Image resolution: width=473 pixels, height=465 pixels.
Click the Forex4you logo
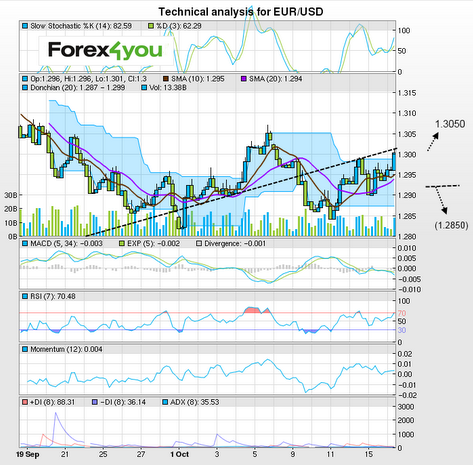pyautogui.click(x=105, y=50)
